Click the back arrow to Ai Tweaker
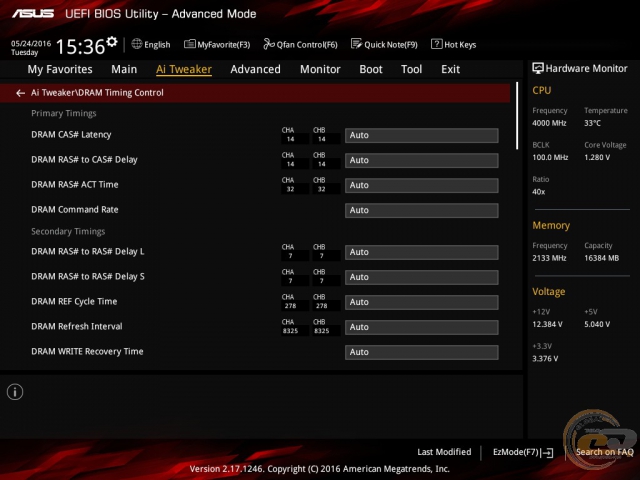Image resolution: width=640 pixels, height=480 pixels. [20, 93]
